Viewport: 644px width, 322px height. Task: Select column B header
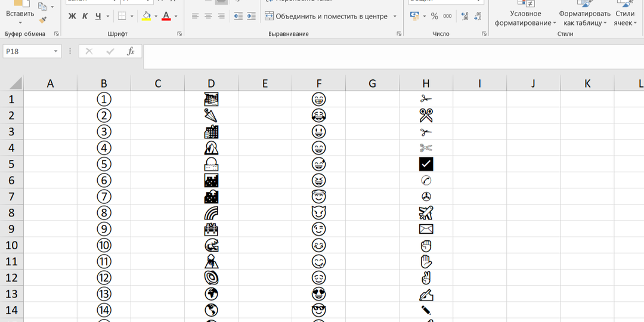[x=104, y=84]
